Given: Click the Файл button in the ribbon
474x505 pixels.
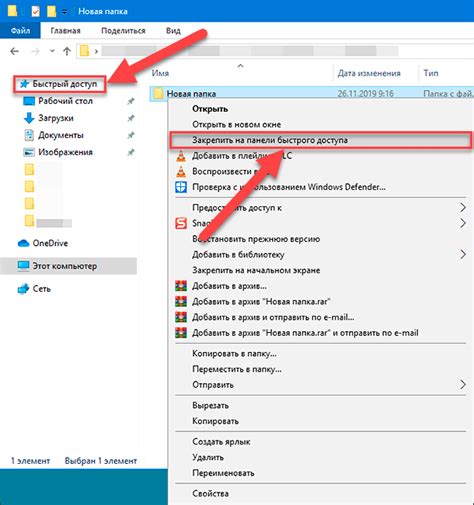Looking at the screenshot, I should tap(20, 31).
